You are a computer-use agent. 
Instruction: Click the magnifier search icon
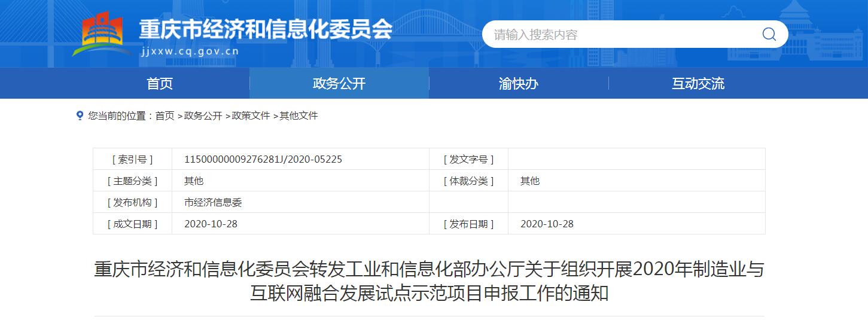point(769,34)
